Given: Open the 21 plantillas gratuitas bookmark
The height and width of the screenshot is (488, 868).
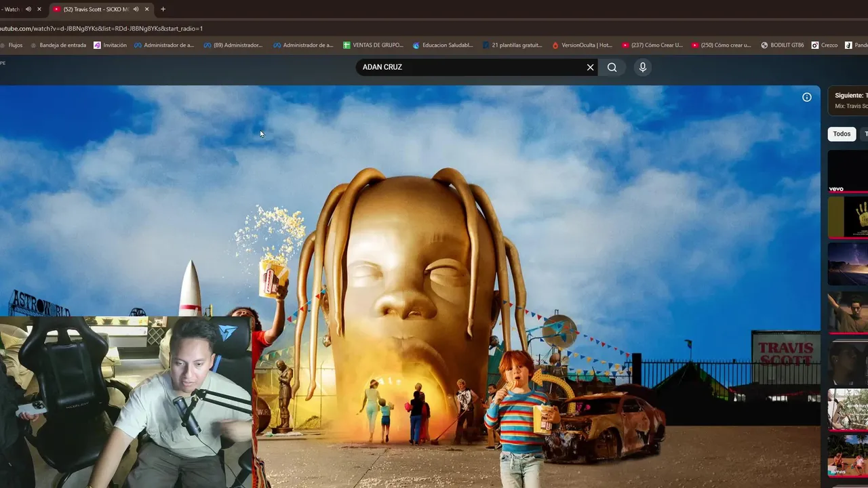Looking at the screenshot, I should 513,45.
